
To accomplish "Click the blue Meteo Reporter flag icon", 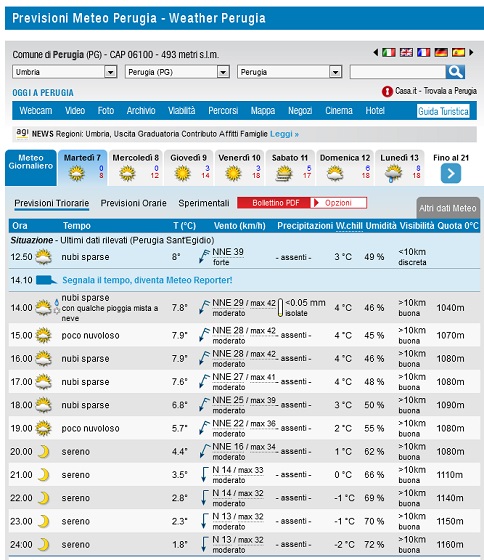I will pyautogui.click(x=46, y=280).
